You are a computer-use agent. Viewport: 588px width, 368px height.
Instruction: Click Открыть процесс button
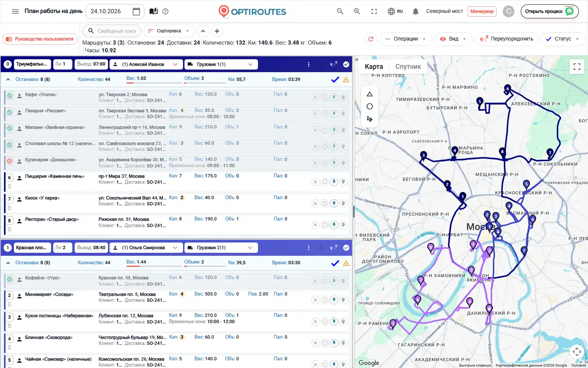[549, 11]
